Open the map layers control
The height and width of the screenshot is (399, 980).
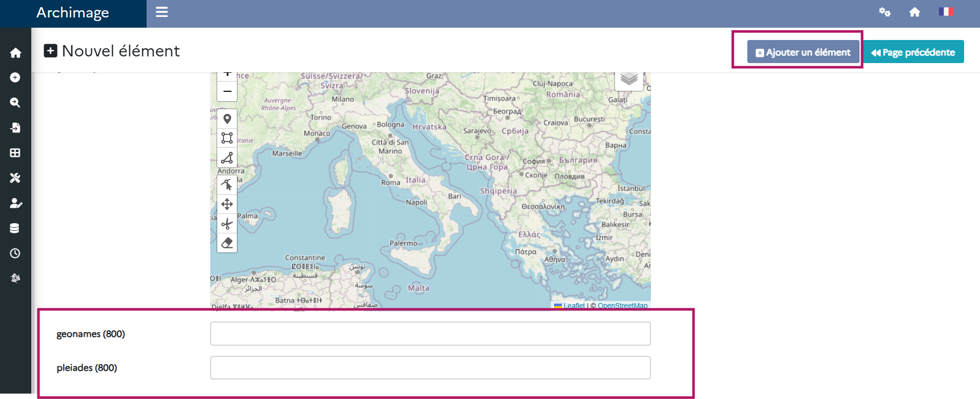629,79
